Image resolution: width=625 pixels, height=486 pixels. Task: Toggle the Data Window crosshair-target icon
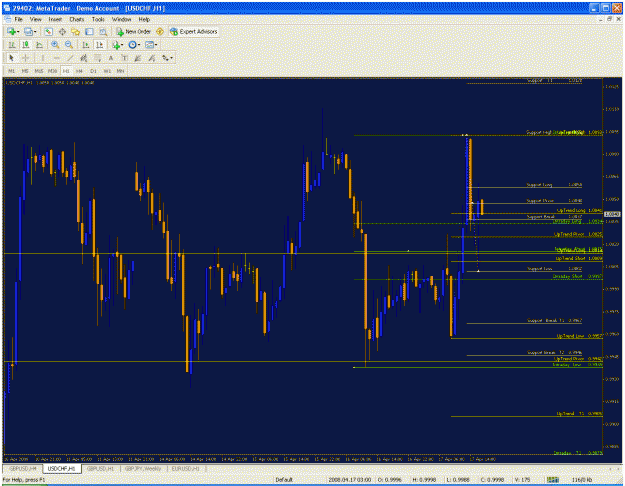tap(62, 31)
